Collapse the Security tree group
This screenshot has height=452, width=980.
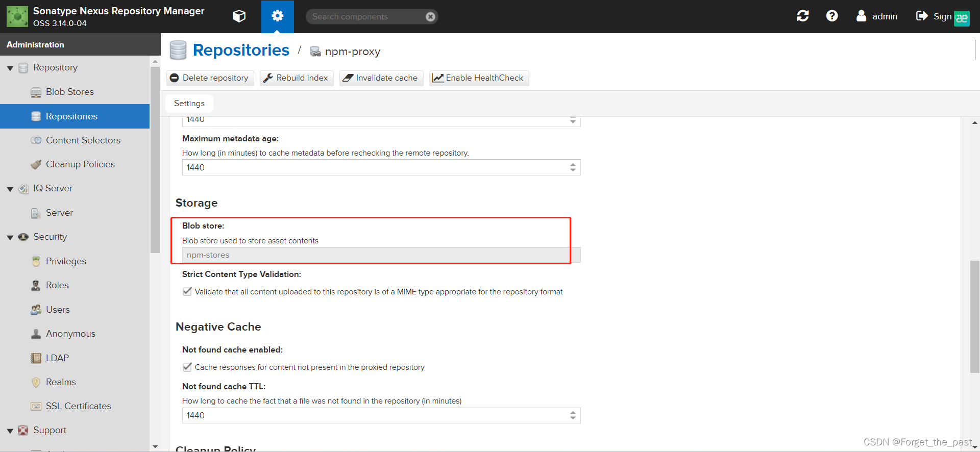click(x=10, y=237)
